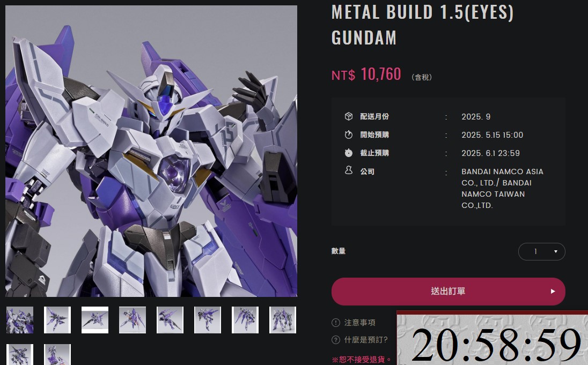
Task: Click the 什麼是預訂 question mark icon
Action: (336, 340)
